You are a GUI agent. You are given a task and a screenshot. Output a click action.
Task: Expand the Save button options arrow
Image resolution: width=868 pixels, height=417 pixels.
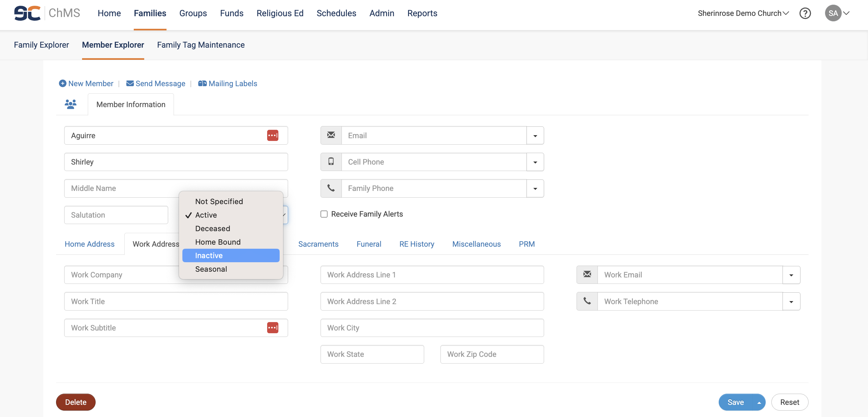[759, 402]
